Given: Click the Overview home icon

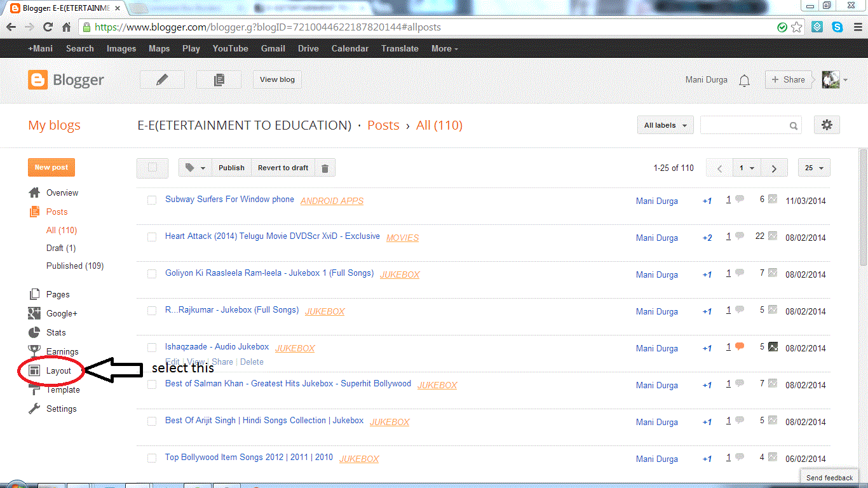Looking at the screenshot, I should click(x=34, y=193).
